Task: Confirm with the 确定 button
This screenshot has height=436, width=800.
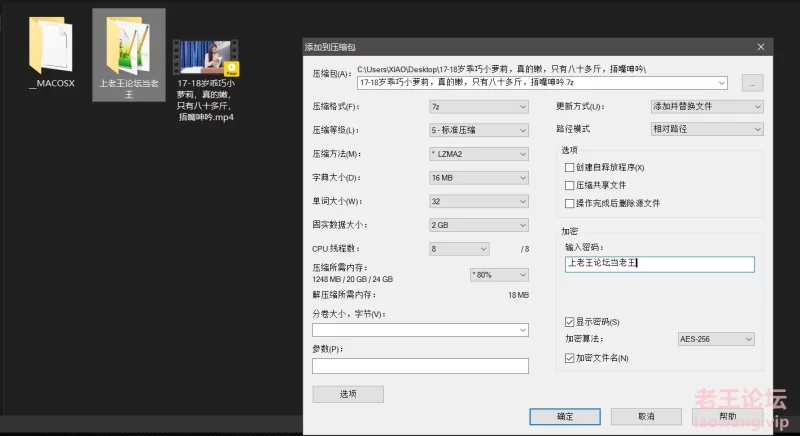Action: point(565,417)
